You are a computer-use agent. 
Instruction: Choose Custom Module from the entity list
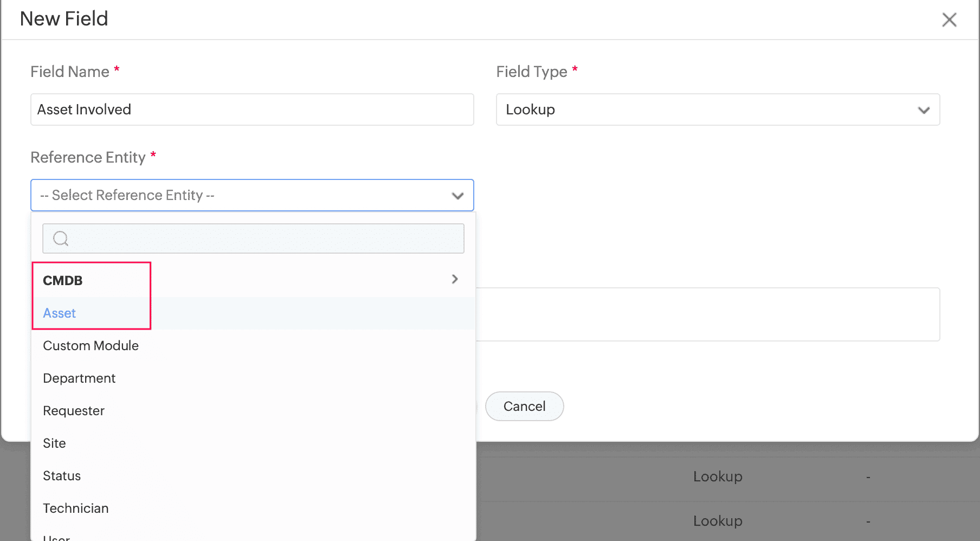[x=91, y=345]
